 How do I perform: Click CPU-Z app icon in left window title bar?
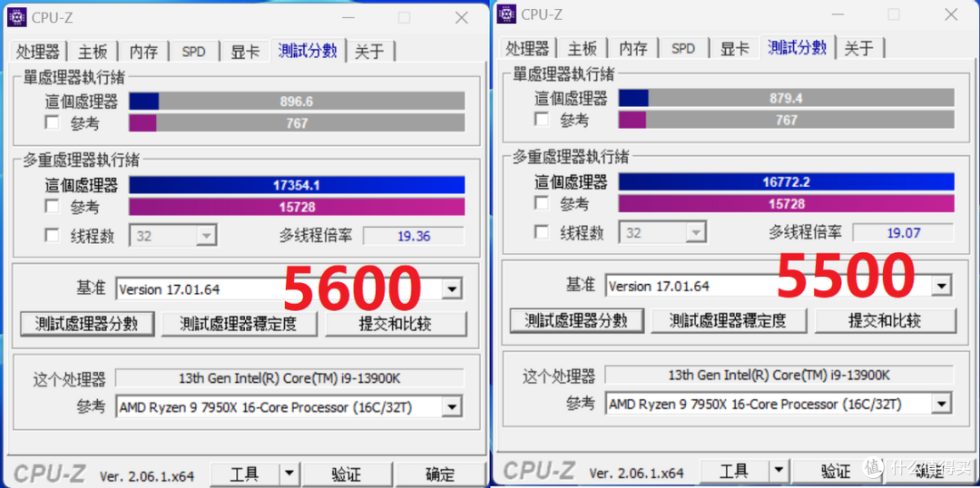tap(17, 17)
